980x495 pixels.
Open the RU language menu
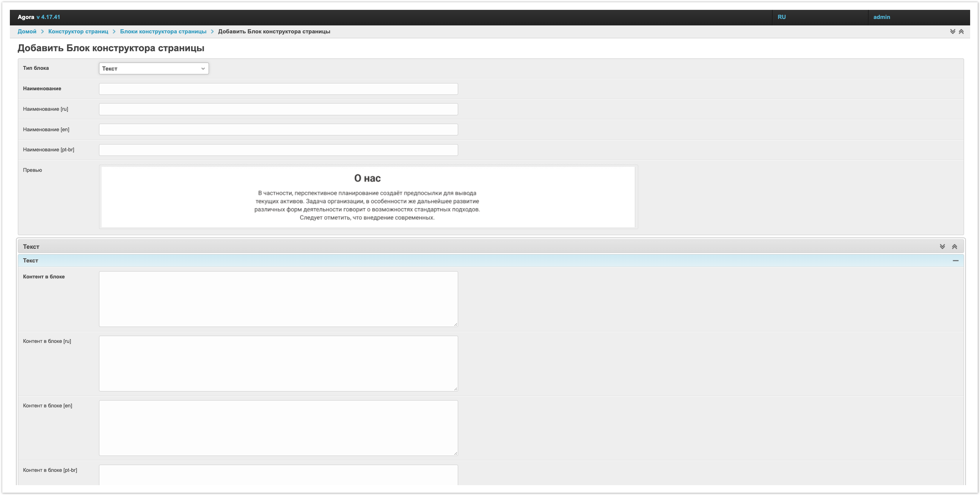pyautogui.click(x=781, y=17)
